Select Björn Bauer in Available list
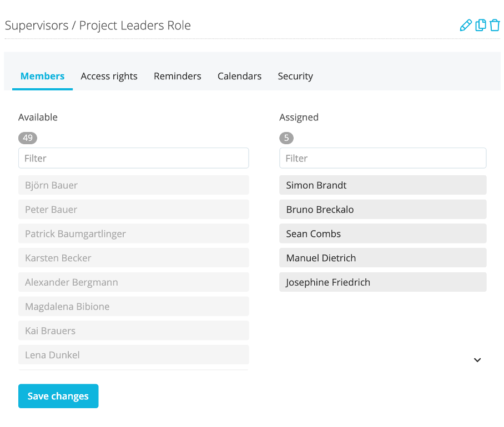 click(x=133, y=185)
